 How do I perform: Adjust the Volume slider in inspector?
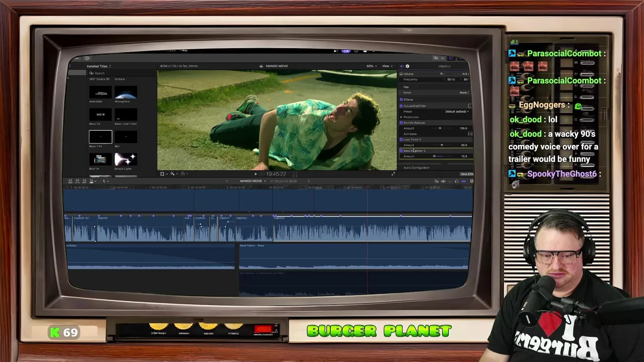click(x=441, y=74)
